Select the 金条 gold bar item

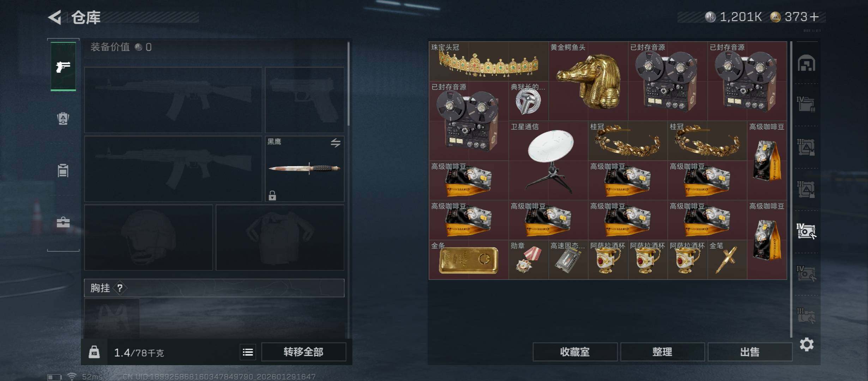click(469, 260)
